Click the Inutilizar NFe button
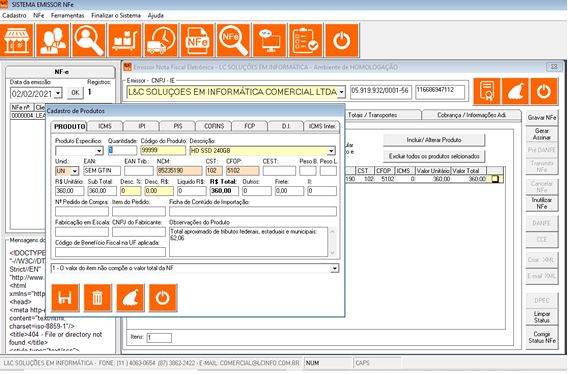The width and height of the screenshot is (568, 374). click(x=542, y=203)
